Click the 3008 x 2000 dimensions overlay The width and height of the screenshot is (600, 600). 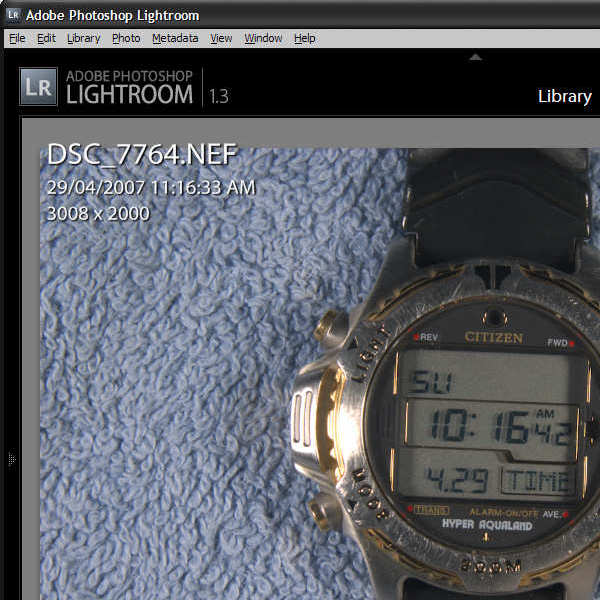click(x=98, y=213)
